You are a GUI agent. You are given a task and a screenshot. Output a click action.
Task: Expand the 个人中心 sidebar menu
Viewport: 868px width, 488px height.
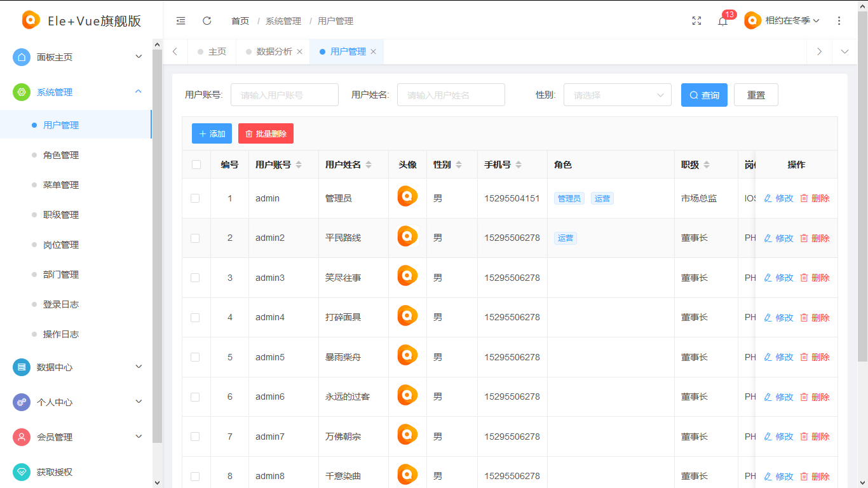(139, 402)
